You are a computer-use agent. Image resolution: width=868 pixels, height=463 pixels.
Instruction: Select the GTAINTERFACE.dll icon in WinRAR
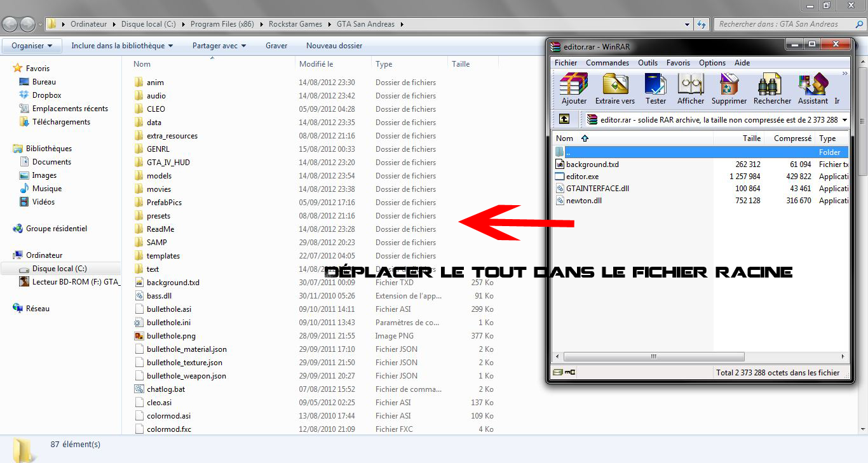pyautogui.click(x=560, y=189)
